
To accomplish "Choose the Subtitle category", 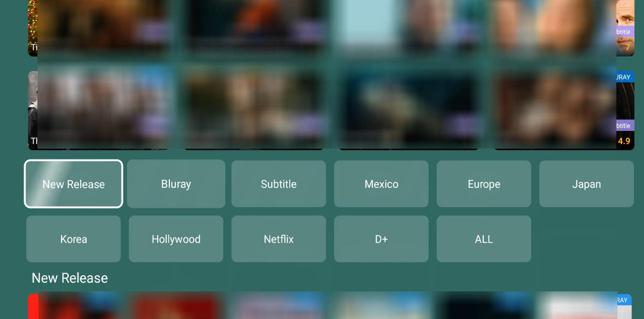I will [279, 184].
